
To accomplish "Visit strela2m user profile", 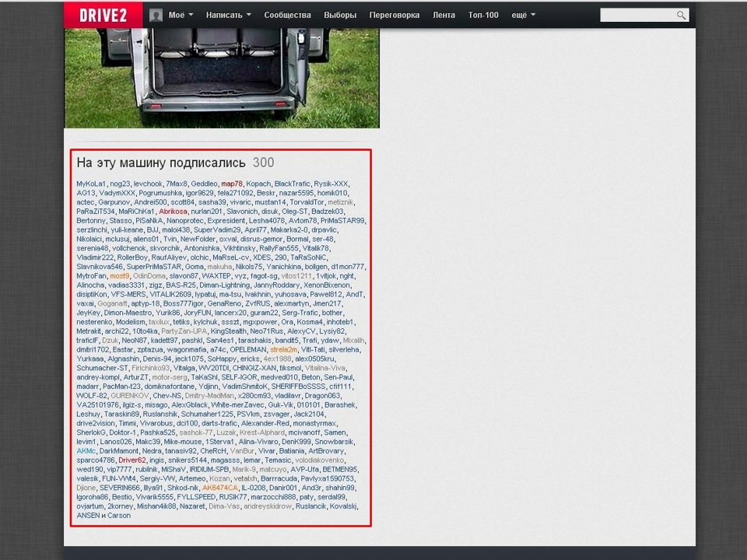I will (283, 349).
